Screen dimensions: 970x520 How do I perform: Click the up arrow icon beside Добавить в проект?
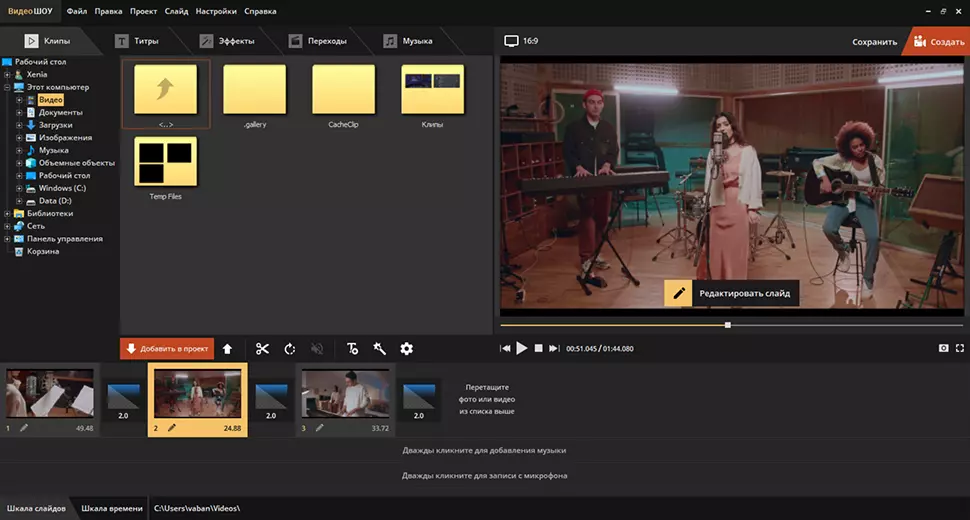click(x=227, y=349)
